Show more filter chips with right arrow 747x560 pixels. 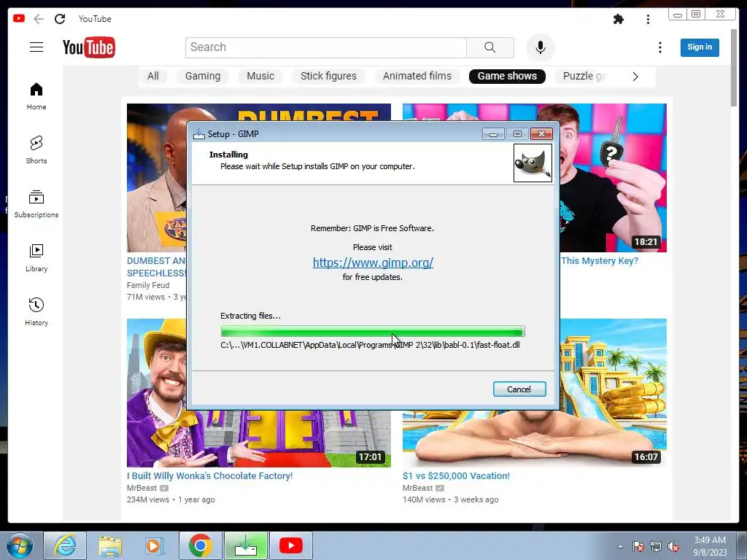635,76
